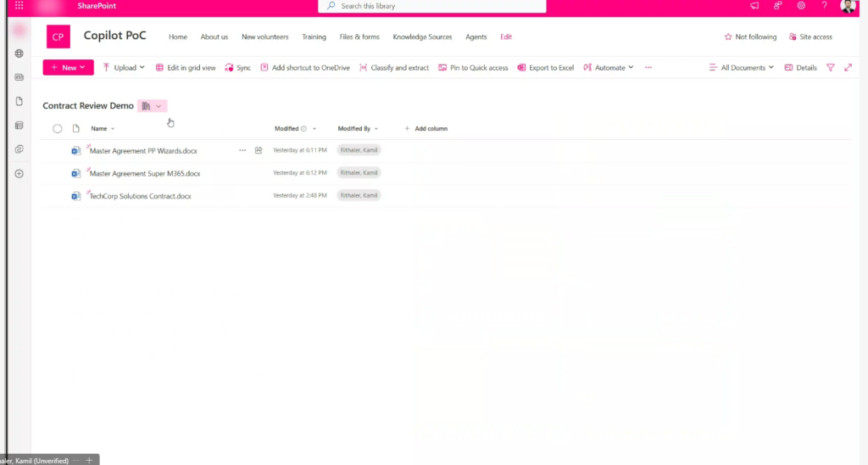The height and width of the screenshot is (465, 868).
Task: Open the globe icon in left rail
Action: 19,53
